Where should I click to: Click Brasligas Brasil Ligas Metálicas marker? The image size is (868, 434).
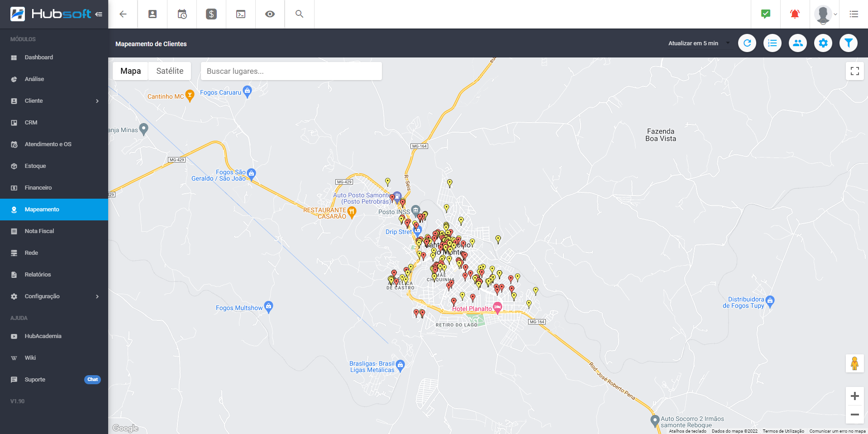coord(400,366)
